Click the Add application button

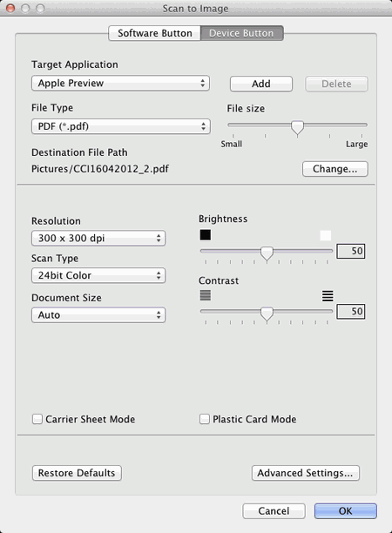[x=261, y=84]
